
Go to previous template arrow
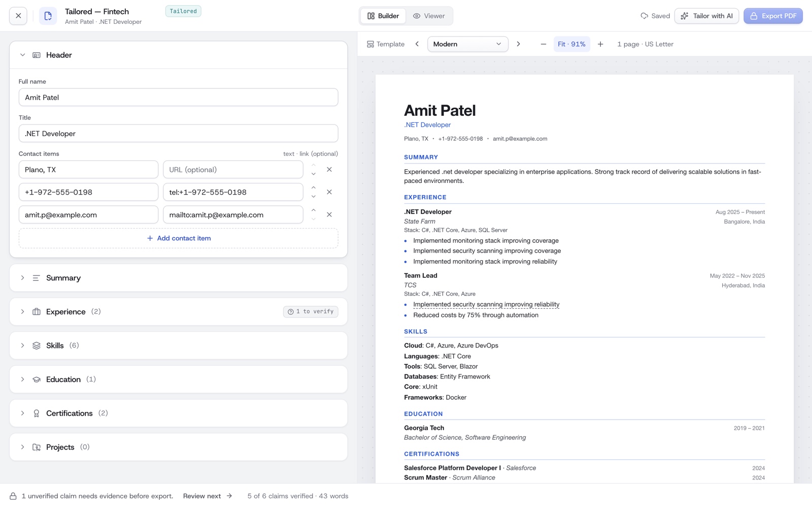[417, 44]
